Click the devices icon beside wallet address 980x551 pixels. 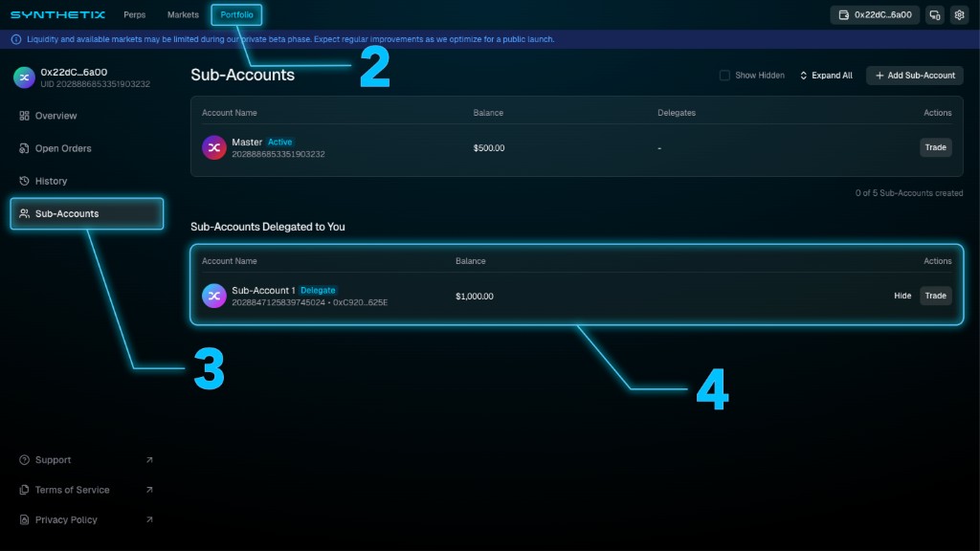pyautogui.click(x=934, y=15)
